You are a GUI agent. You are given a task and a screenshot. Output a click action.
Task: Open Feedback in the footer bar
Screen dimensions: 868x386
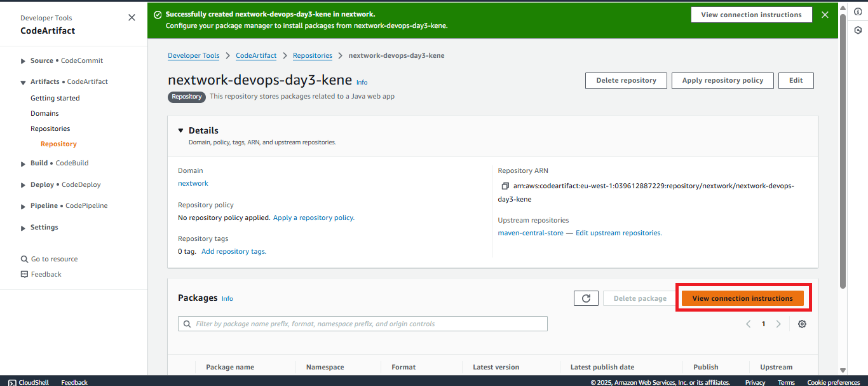pos(74,382)
